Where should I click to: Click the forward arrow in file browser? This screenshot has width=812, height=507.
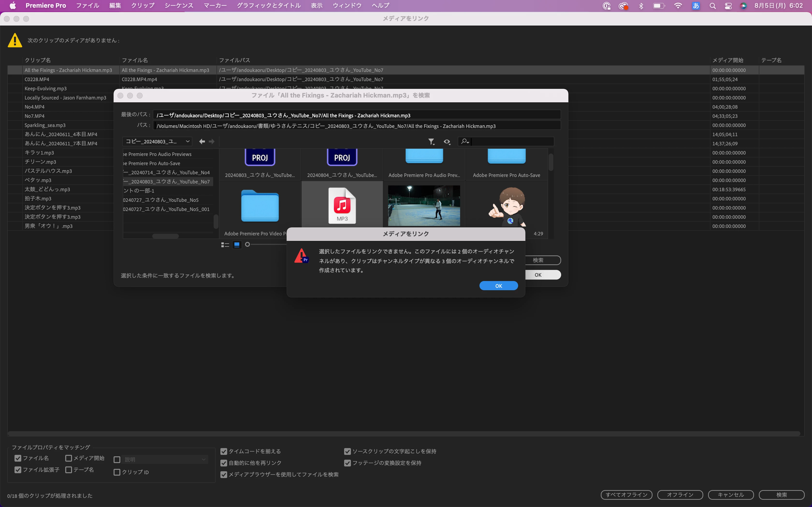211,141
